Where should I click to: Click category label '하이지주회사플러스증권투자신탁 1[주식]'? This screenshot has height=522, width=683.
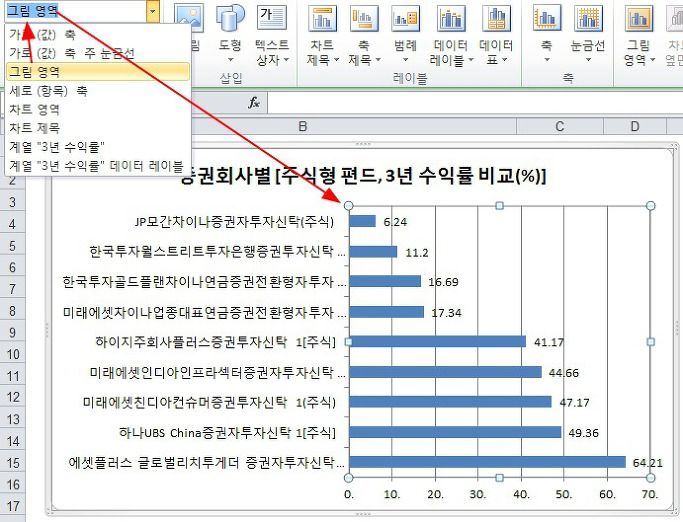pos(216,342)
